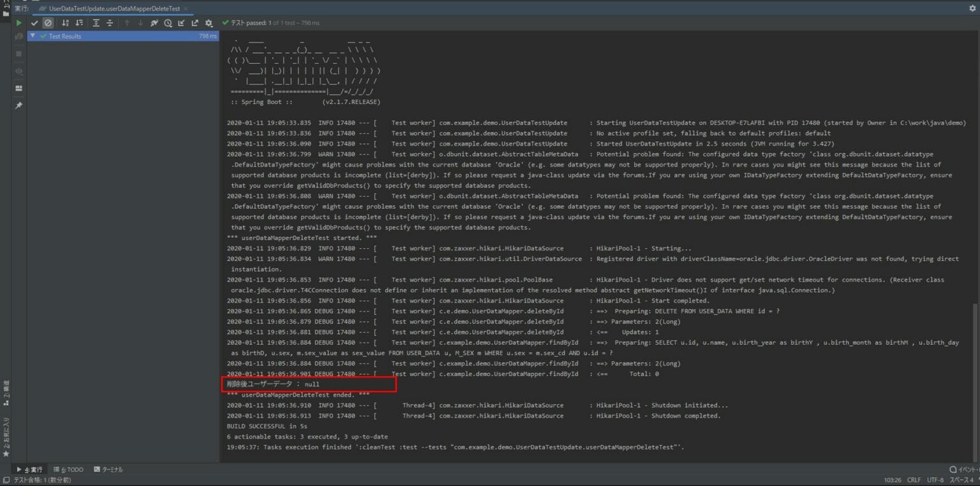Expand all nodes in test tree
This screenshot has width=980, height=486.
coord(96,22)
